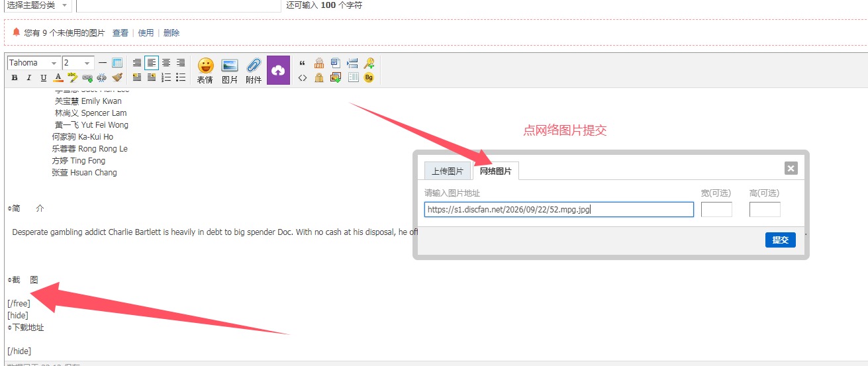This screenshot has height=366, width=868.
Task: Click the purple cloud upload icon
Action: coord(278,70)
